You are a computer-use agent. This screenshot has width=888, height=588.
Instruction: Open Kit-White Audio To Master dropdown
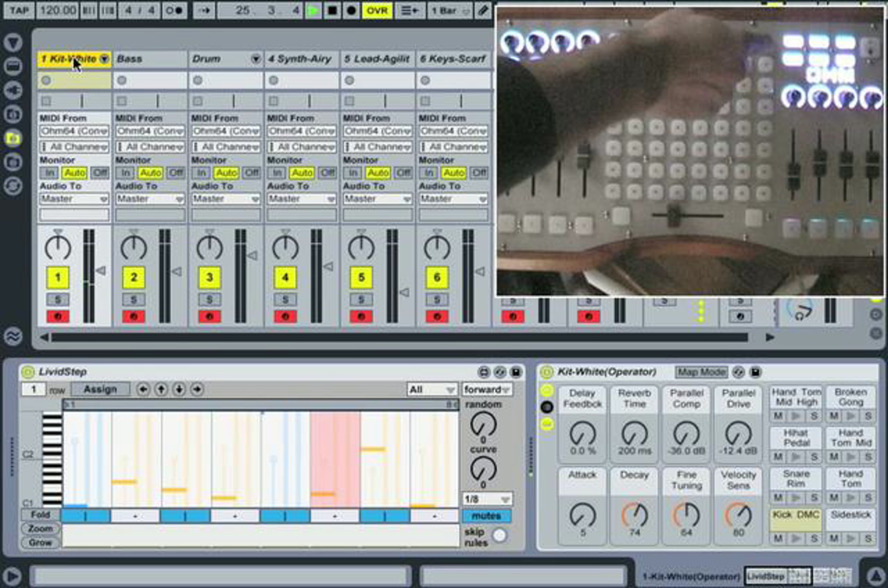pos(74,199)
